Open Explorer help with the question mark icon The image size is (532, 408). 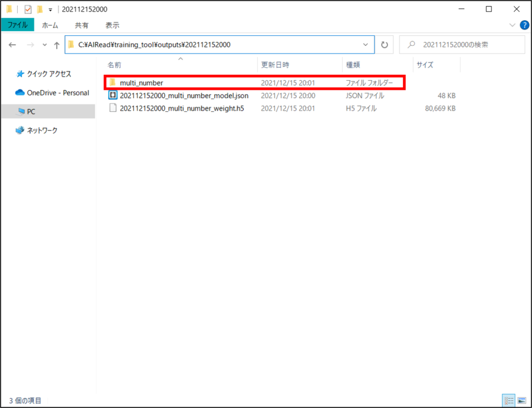pyautogui.click(x=525, y=25)
